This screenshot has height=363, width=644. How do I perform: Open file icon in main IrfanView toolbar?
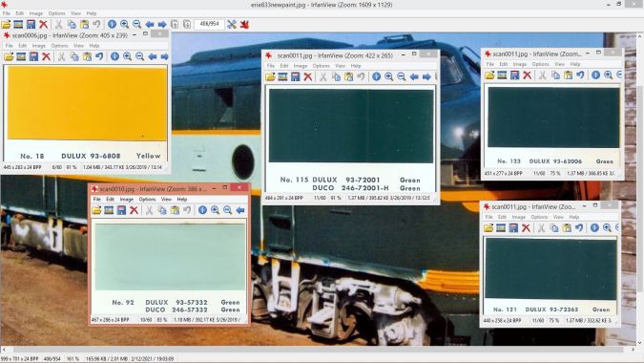(6, 24)
